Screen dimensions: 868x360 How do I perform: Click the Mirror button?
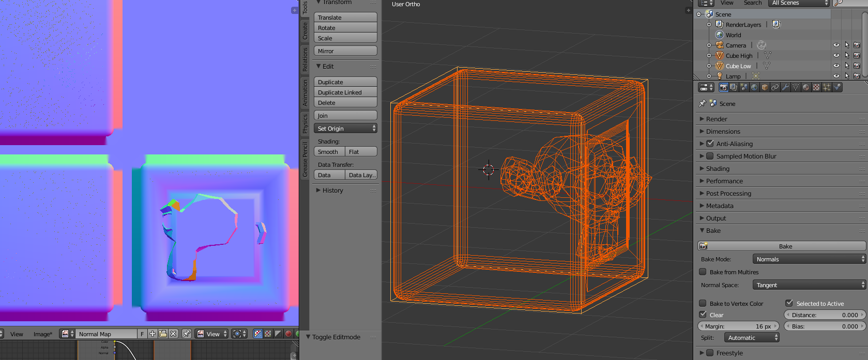[x=345, y=51]
